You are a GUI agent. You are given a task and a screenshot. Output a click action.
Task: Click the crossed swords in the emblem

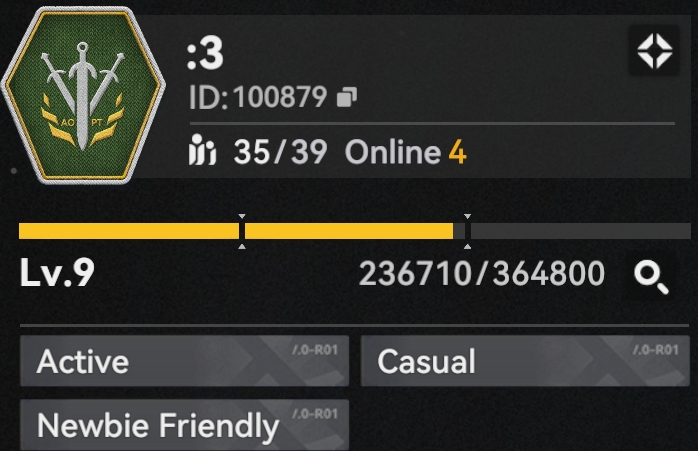point(82,94)
